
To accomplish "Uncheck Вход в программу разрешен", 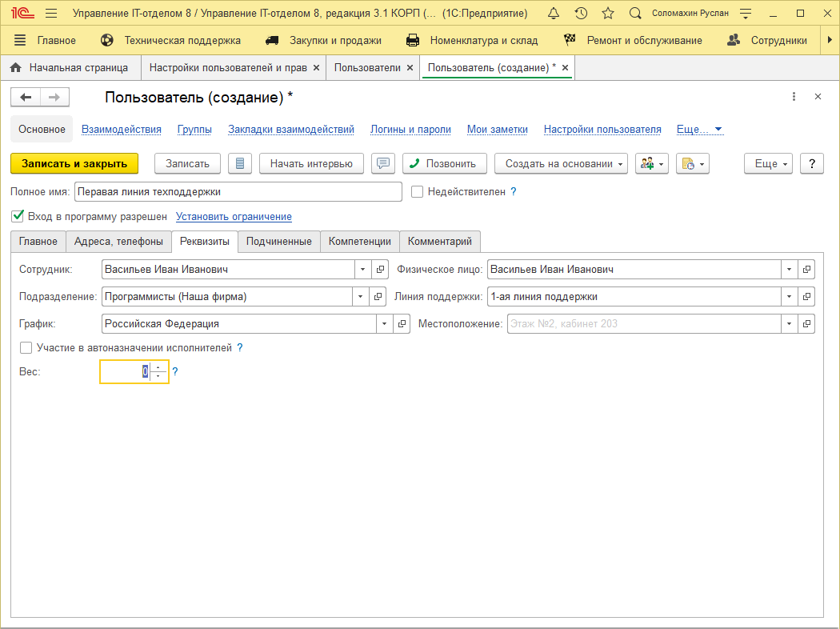I will pyautogui.click(x=18, y=216).
